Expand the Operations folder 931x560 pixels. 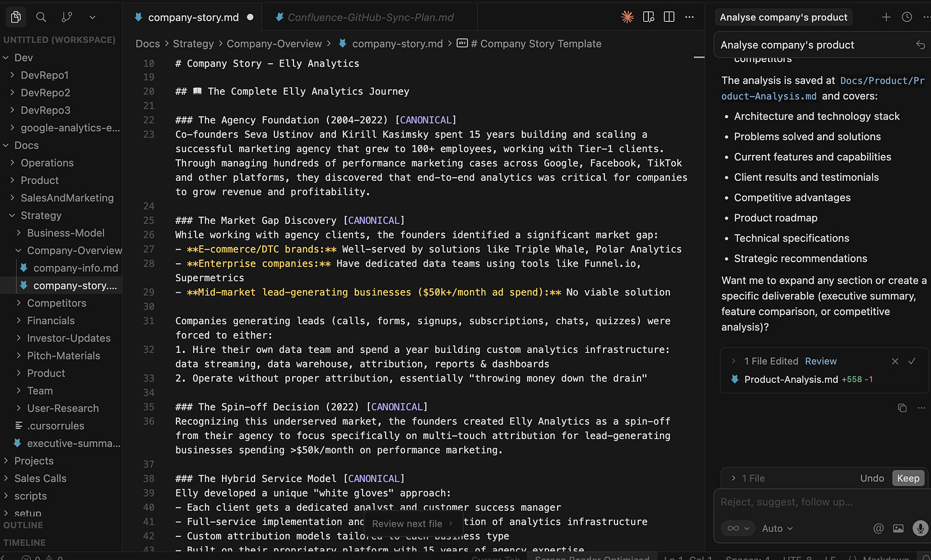[x=61, y=162]
